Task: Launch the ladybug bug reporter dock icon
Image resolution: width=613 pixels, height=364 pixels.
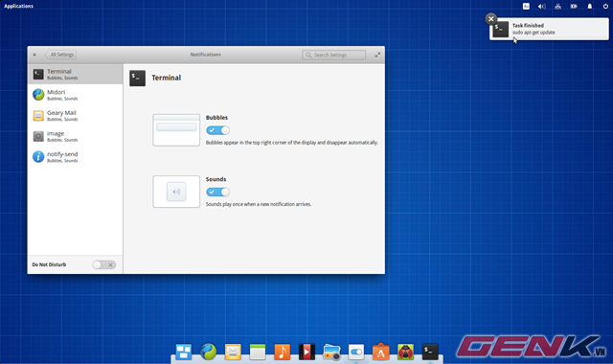Action: [x=405, y=352]
